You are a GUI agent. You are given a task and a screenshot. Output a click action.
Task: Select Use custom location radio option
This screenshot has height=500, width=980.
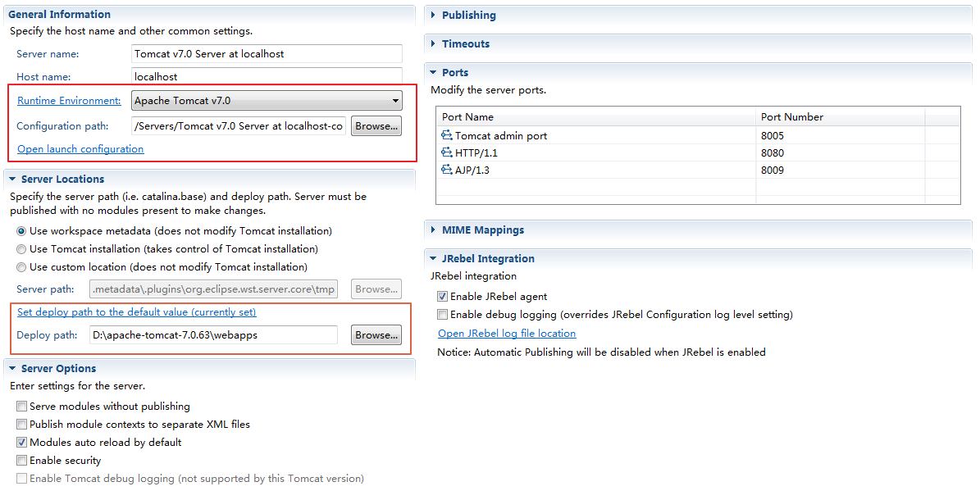(21, 267)
